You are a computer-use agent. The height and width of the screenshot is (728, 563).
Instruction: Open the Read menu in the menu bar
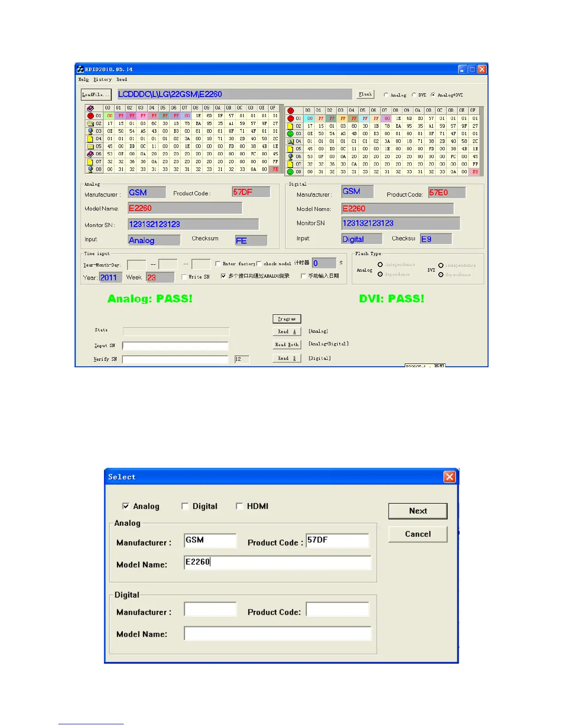pos(121,80)
